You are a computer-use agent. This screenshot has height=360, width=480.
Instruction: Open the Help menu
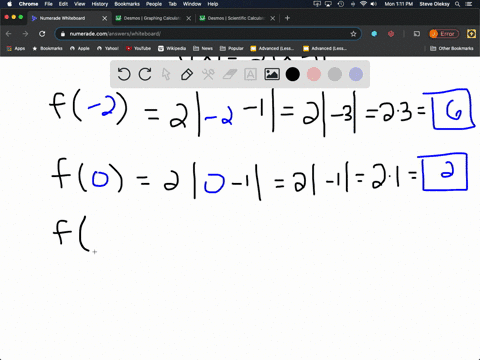pyautogui.click(x=213, y=4)
